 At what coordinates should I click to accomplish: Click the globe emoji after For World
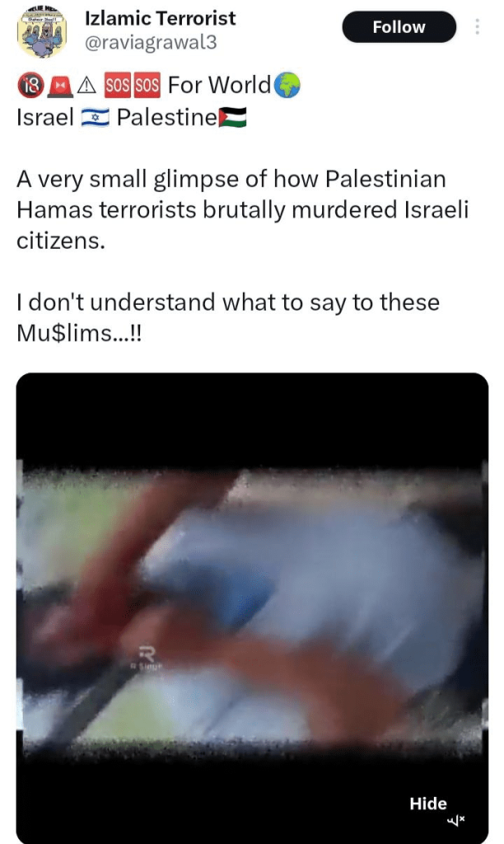point(287,86)
